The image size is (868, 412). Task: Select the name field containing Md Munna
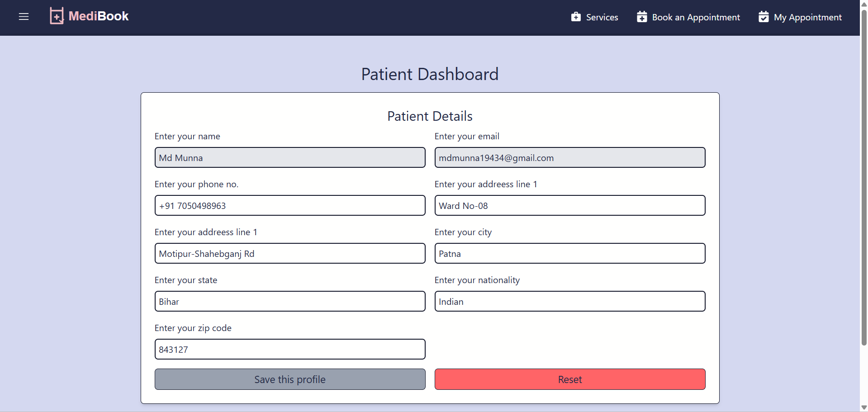[289, 157]
